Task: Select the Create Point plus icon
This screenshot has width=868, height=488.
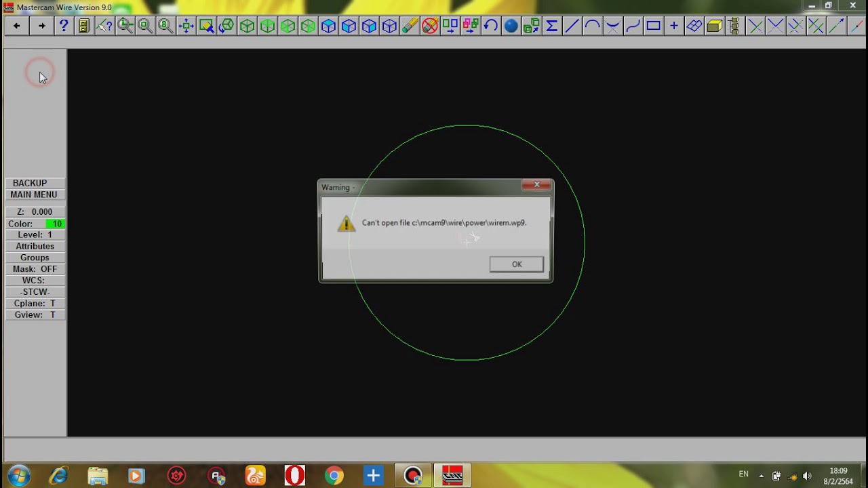Action: 674,26
